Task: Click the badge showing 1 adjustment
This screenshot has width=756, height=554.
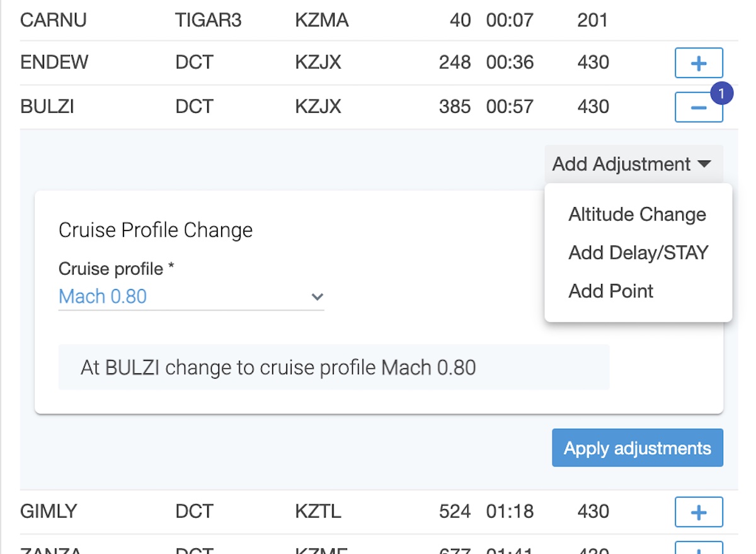Action: (721, 94)
